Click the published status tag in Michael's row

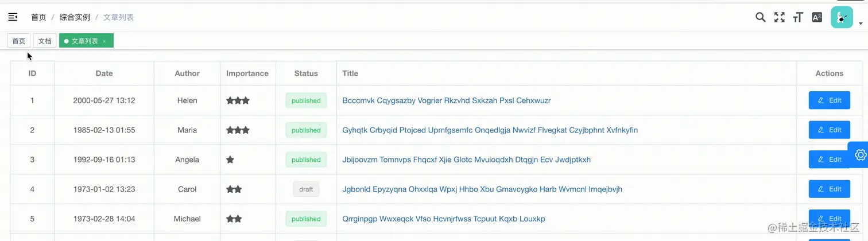point(306,219)
